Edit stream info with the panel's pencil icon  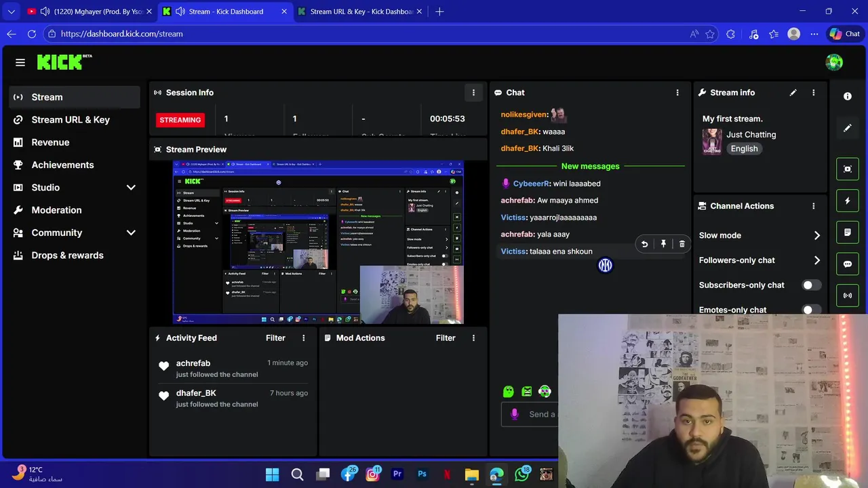pyautogui.click(x=793, y=93)
